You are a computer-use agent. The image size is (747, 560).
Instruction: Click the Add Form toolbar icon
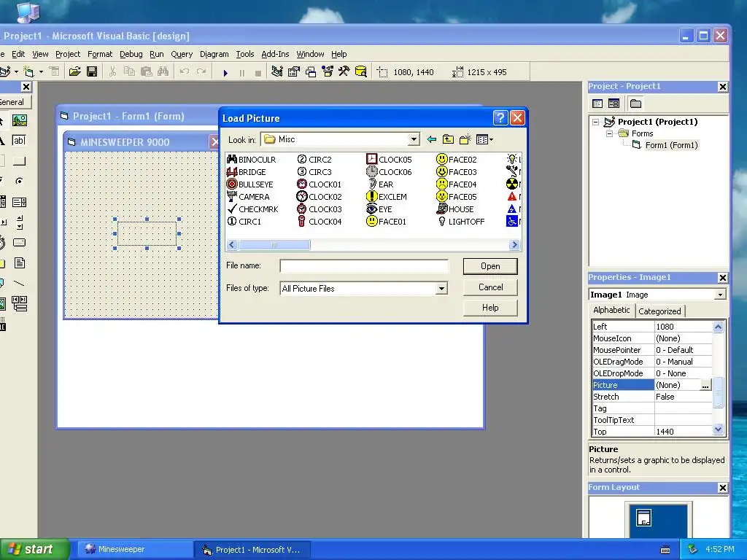29,72
